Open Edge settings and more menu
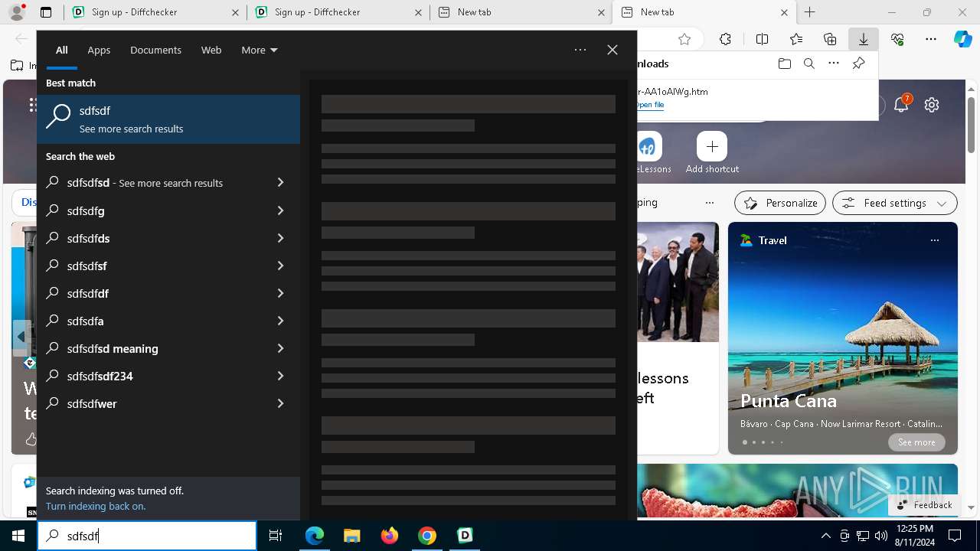The width and height of the screenshot is (980, 551). 930,40
